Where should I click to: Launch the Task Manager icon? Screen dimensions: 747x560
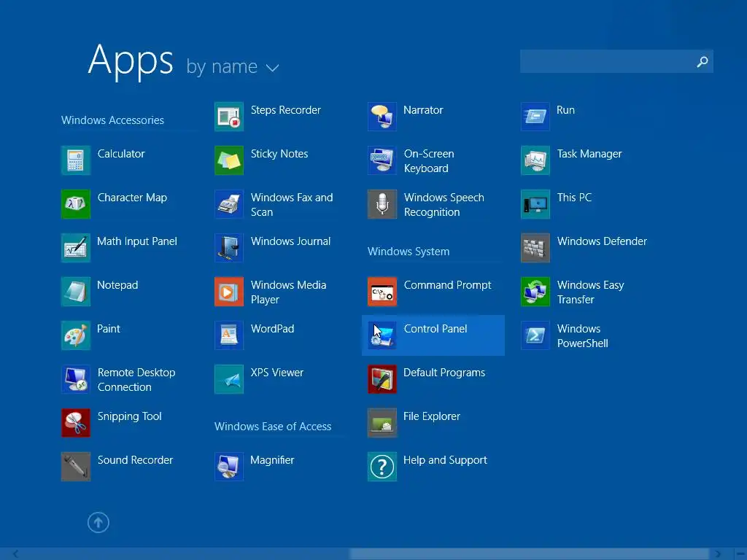(x=535, y=160)
